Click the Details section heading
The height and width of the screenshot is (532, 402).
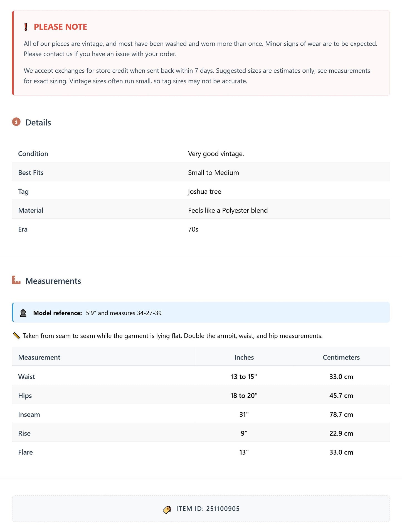coord(38,122)
